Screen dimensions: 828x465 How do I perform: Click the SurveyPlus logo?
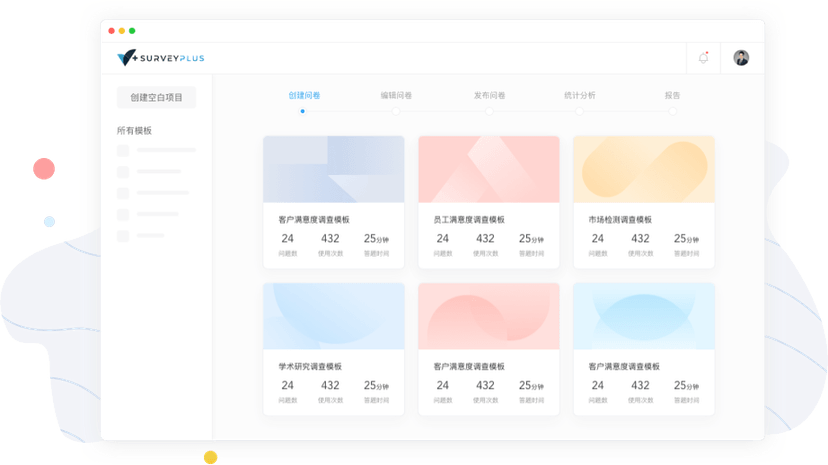(161, 58)
